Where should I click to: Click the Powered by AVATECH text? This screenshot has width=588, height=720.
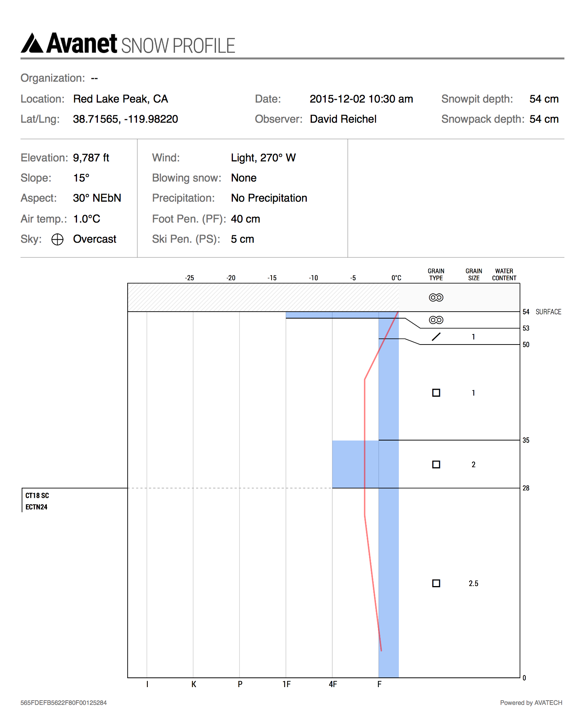pyautogui.click(x=531, y=703)
